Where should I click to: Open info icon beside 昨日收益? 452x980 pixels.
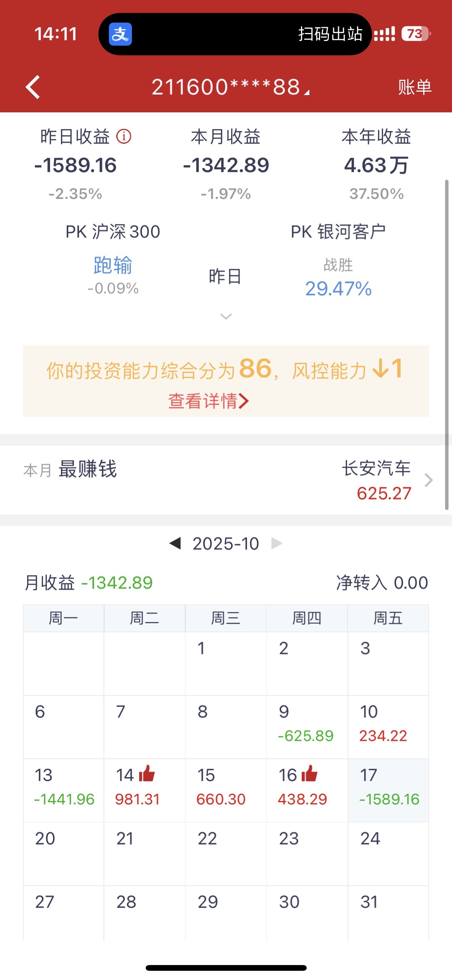[x=124, y=136]
